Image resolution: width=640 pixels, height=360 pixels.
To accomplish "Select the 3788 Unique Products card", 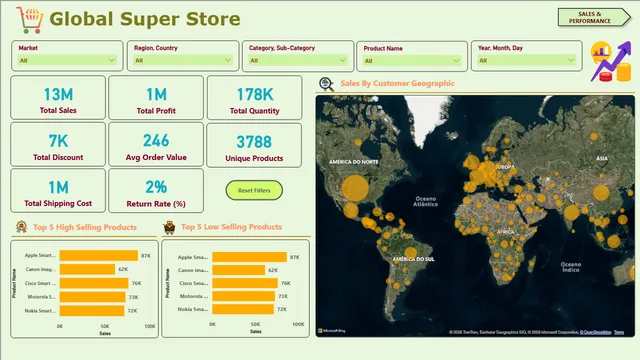I will 254,145.
